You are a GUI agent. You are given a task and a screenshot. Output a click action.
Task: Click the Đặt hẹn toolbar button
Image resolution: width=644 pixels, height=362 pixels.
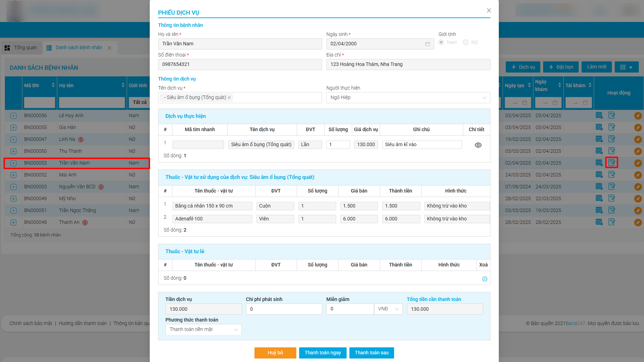click(561, 67)
